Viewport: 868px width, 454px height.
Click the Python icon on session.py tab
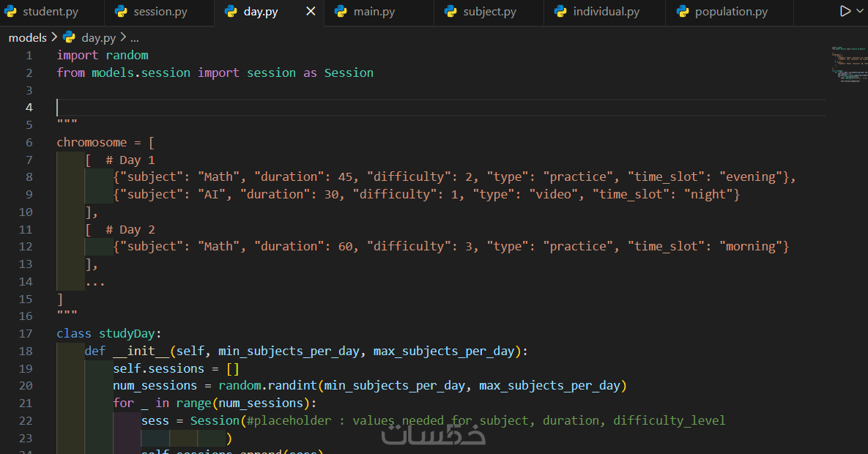pyautogui.click(x=122, y=12)
